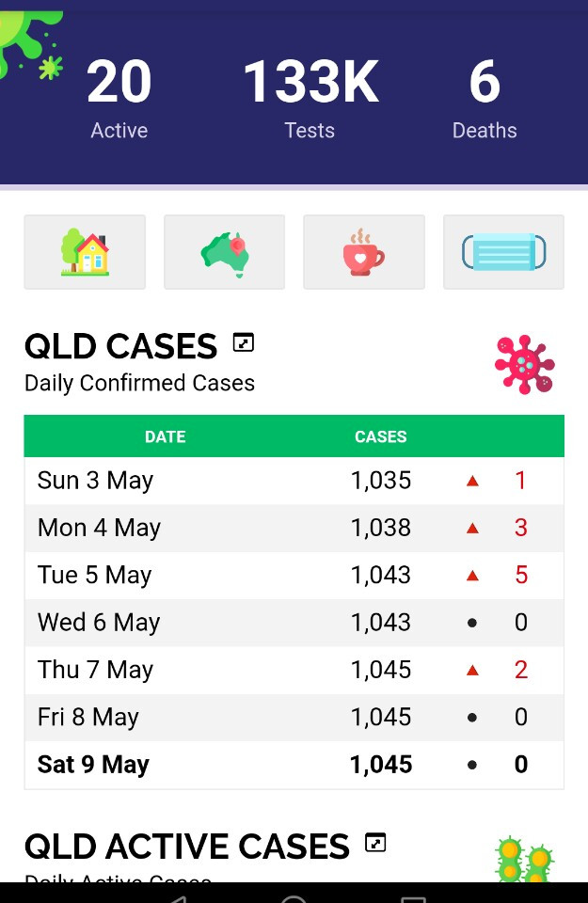Expand the QLD Active Cases section

pyautogui.click(x=375, y=843)
